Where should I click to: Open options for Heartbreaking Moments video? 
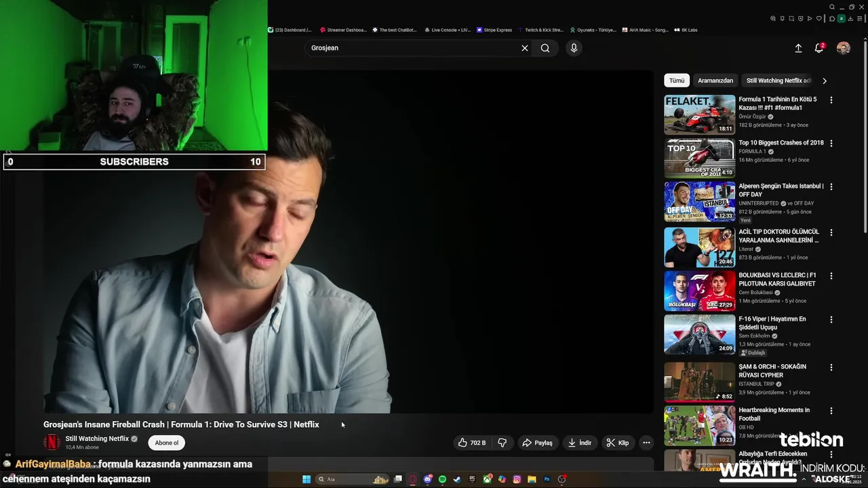[x=831, y=410]
